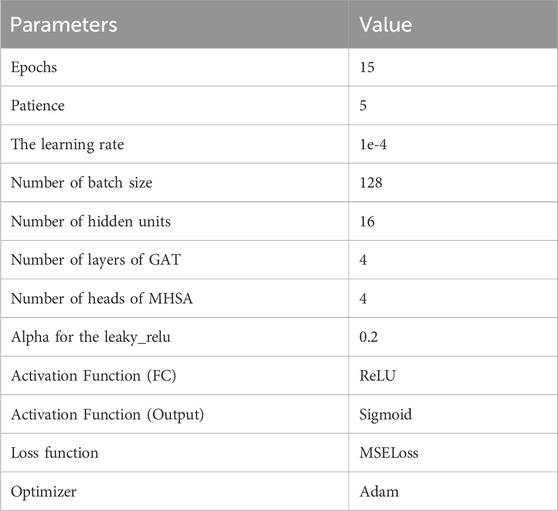558x511 pixels.
Task: Click Number of batch size label
Action: (x=81, y=183)
